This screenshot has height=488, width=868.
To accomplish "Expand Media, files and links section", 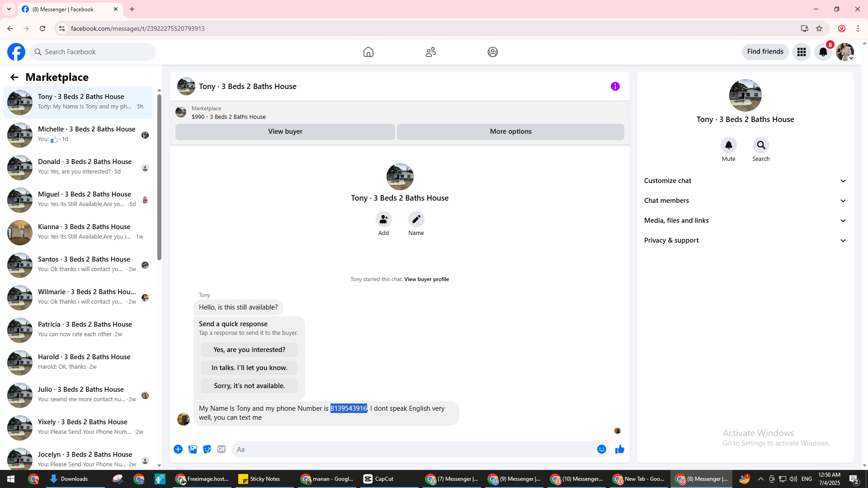I will [x=745, y=221].
